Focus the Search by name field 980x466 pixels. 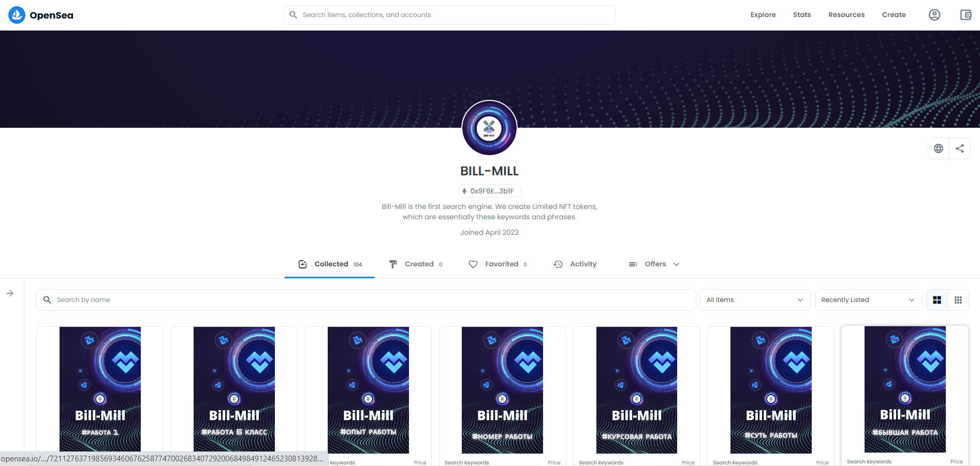[x=366, y=300]
